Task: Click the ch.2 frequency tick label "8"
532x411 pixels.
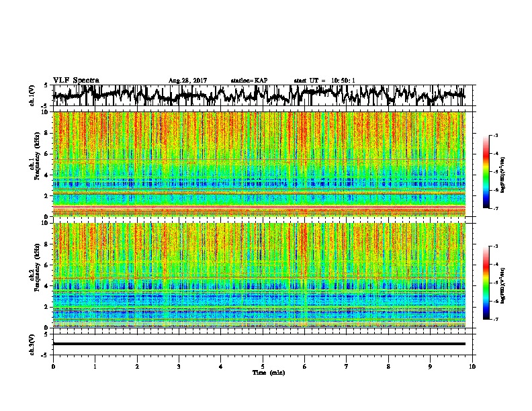Action: coord(46,244)
